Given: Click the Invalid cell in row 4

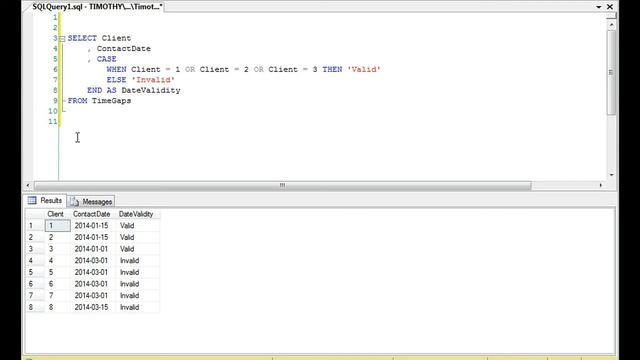Looking at the screenshot, I should pos(138,260).
